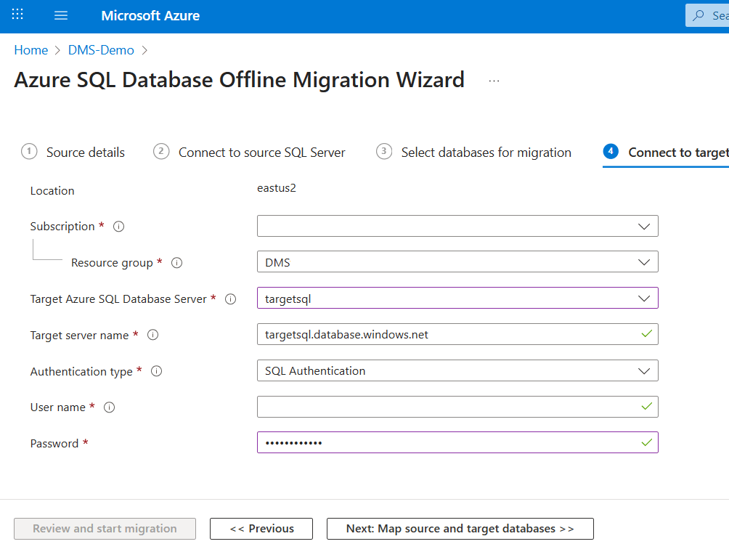Navigate to the DMS-Demo breadcrumb link

click(101, 50)
